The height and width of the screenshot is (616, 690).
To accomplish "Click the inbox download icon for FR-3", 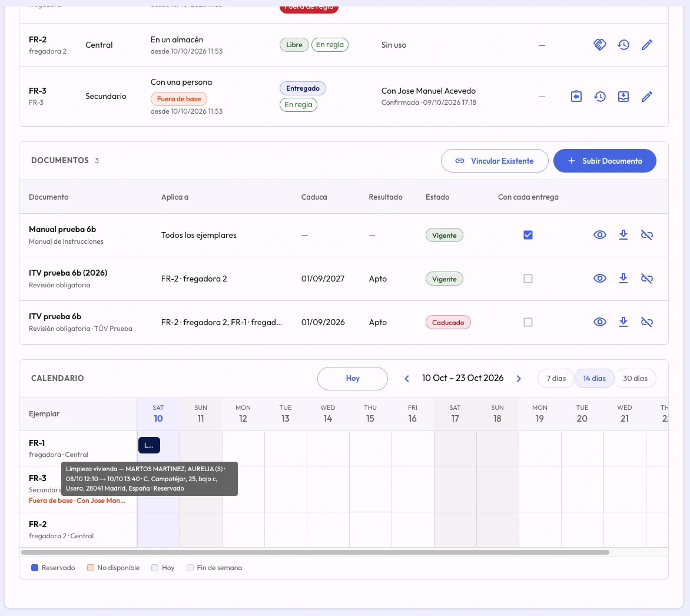I will 623,97.
